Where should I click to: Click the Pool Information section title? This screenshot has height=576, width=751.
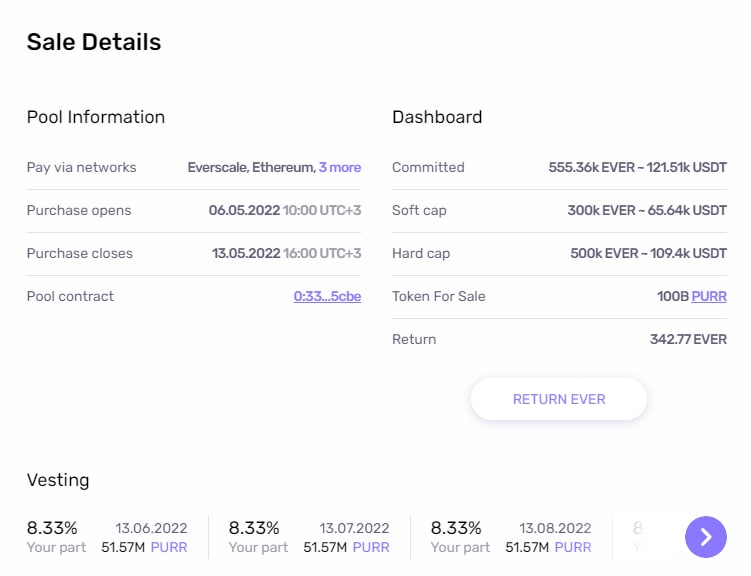(x=96, y=117)
